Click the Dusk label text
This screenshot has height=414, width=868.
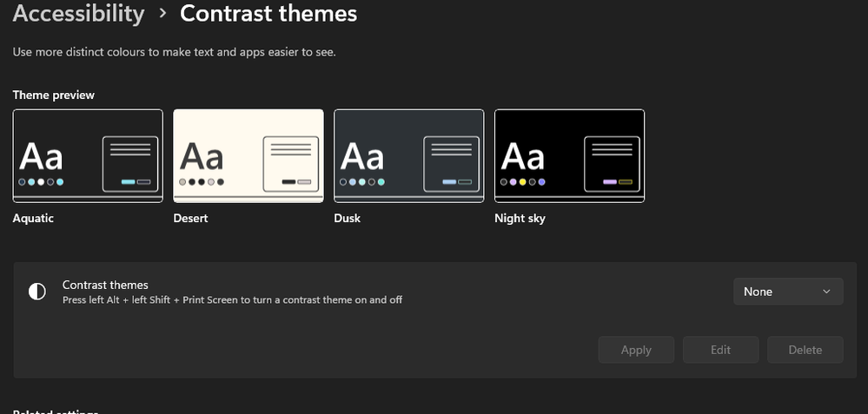point(347,219)
